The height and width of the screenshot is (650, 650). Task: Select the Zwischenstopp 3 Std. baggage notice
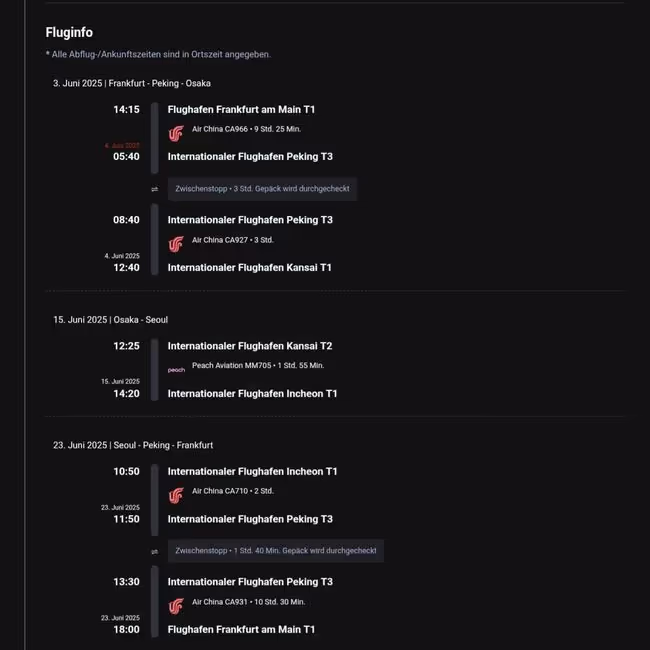262,189
